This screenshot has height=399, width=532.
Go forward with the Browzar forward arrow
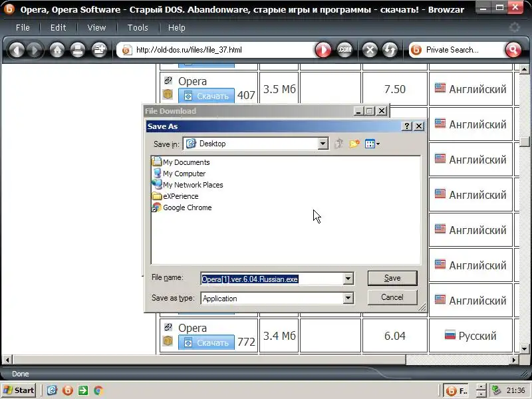(35, 51)
